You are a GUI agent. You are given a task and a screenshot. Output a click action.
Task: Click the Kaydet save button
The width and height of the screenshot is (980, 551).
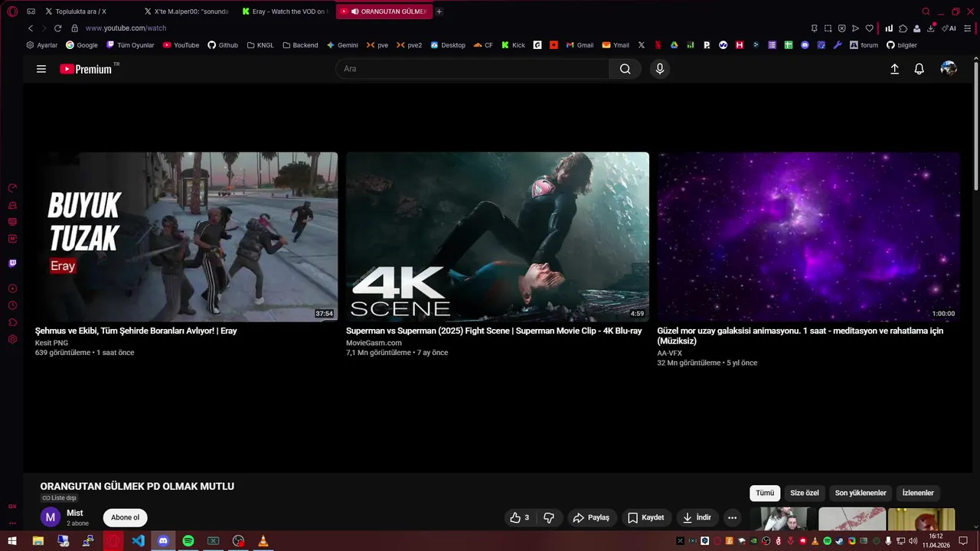[645, 517]
